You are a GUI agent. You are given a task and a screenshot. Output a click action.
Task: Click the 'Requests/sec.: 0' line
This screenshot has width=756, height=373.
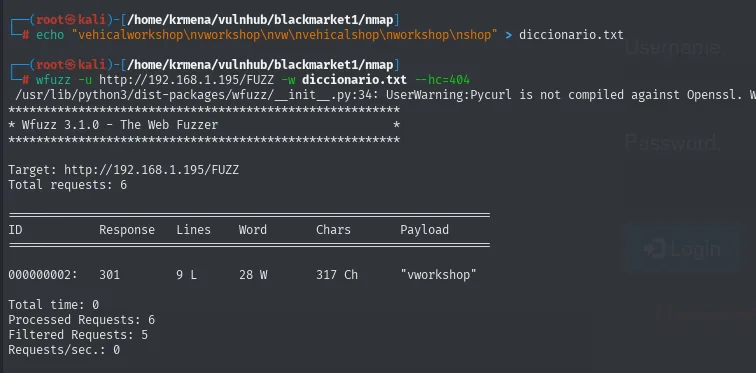click(x=64, y=350)
